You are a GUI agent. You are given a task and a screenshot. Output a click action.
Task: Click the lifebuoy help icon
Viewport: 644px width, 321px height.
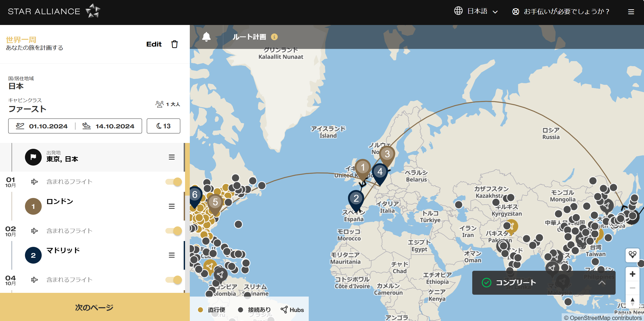point(516,12)
